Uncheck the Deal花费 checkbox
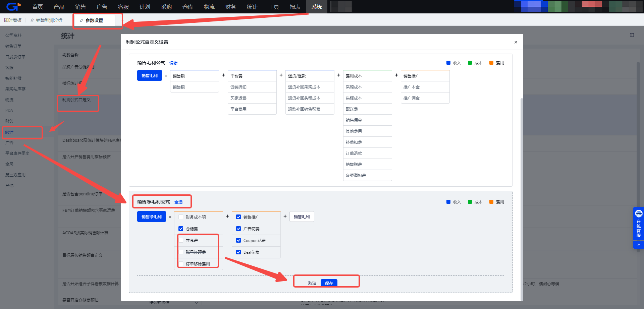644x309 pixels. coord(238,252)
